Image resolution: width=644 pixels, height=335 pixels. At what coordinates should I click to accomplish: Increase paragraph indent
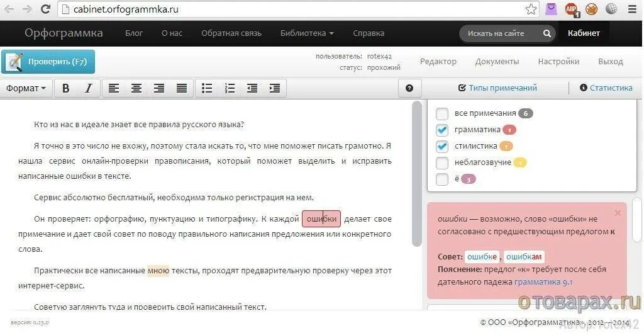(275, 88)
